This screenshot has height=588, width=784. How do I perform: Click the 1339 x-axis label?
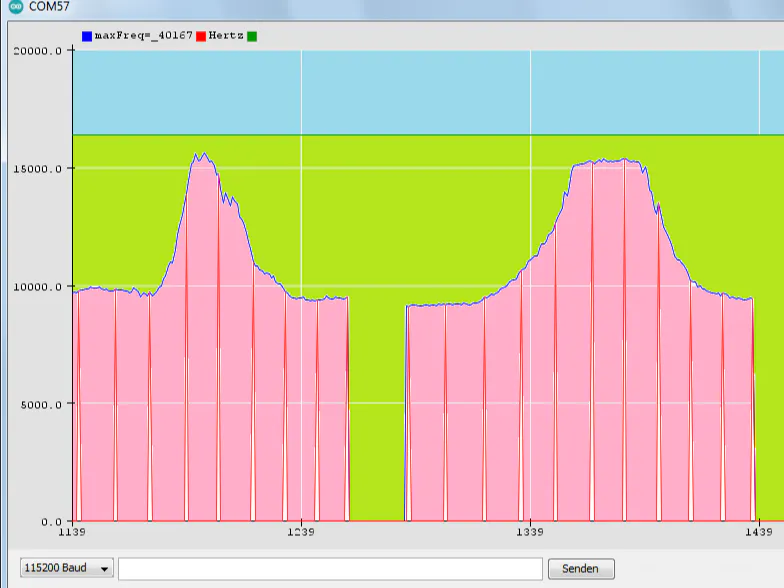coord(530,532)
